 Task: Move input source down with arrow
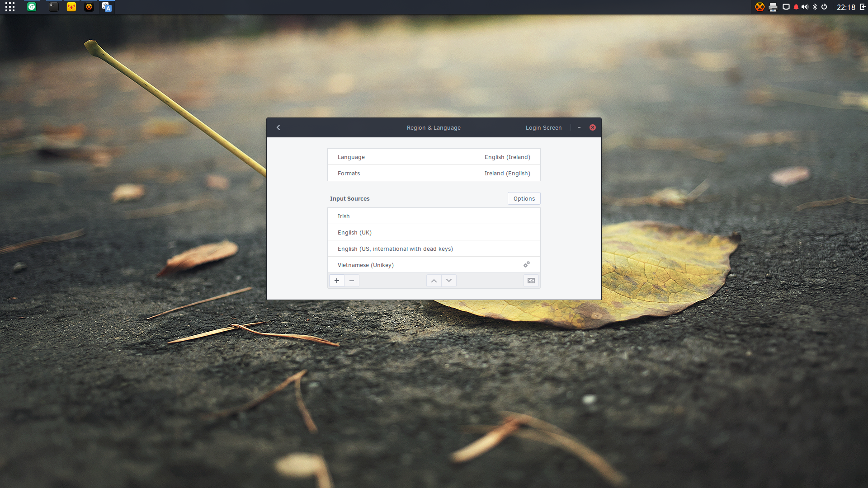(449, 281)
